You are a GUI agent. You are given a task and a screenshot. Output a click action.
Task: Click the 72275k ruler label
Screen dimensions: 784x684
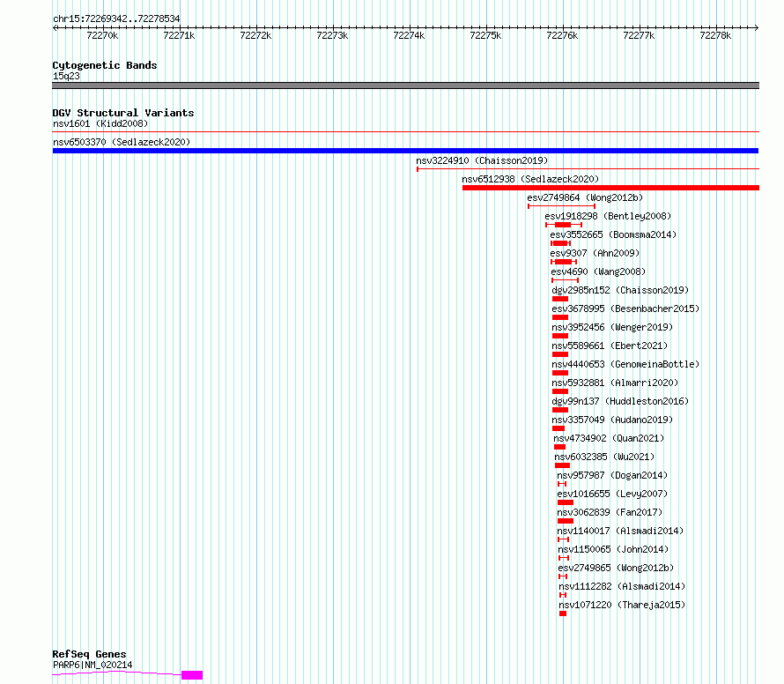[x=485, y=35]
